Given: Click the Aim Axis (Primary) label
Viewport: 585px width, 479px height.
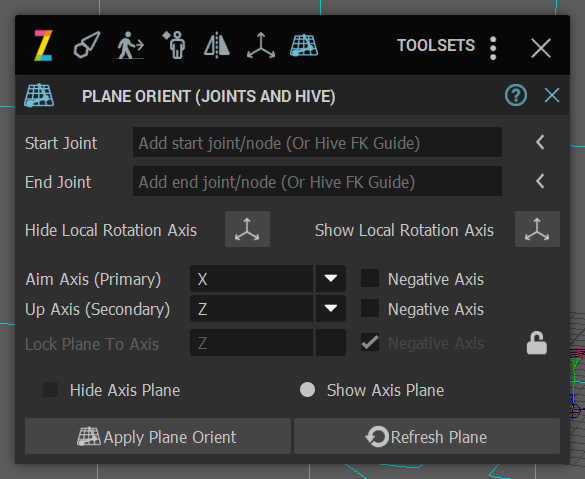Looking at the screenshot, I should [93, 279].
